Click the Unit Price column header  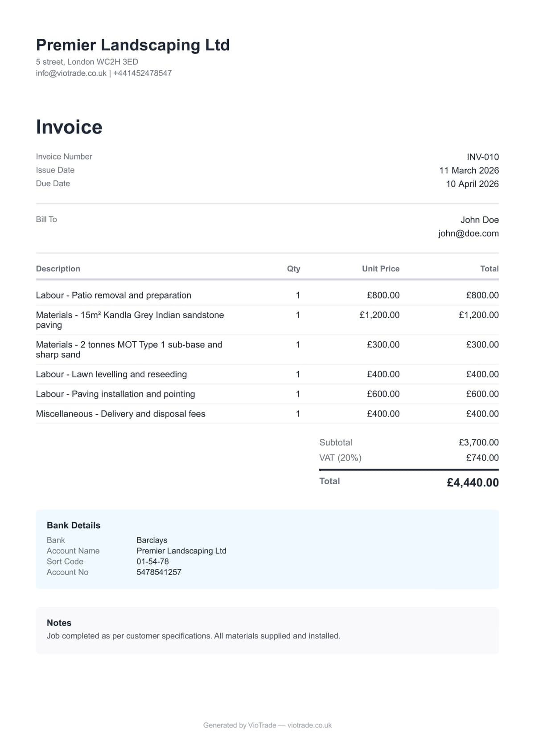click(x=381, y=269)
